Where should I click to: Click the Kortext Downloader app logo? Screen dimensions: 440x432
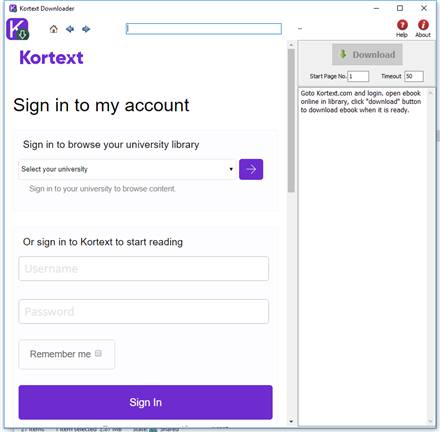[17, 29]
